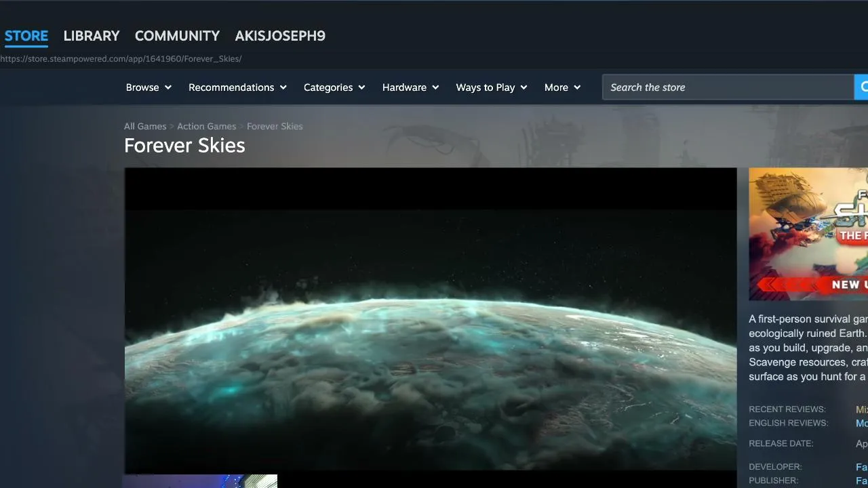Open the Forever Skies capsule artwork
Image resolution: width=868 pixels, height=488 pixels.
click(x=808, y=234)
